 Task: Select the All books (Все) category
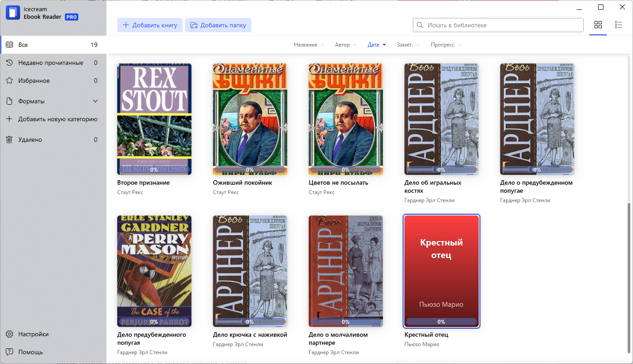[x=23, y=45]
